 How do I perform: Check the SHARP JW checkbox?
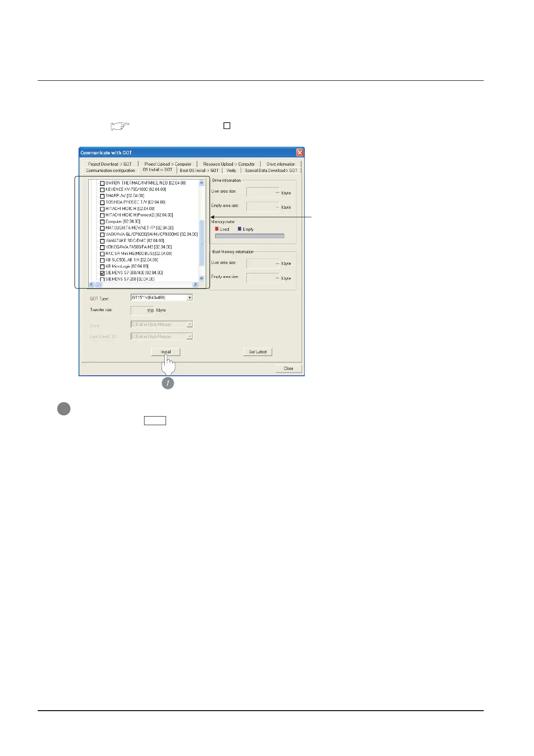click(x=102, y=196)
